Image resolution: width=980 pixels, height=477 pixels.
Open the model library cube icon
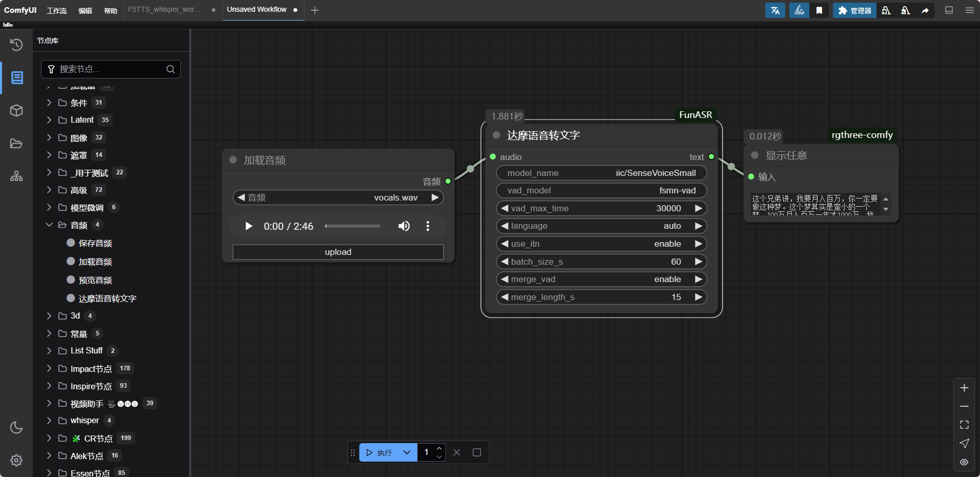click(16, 111)
